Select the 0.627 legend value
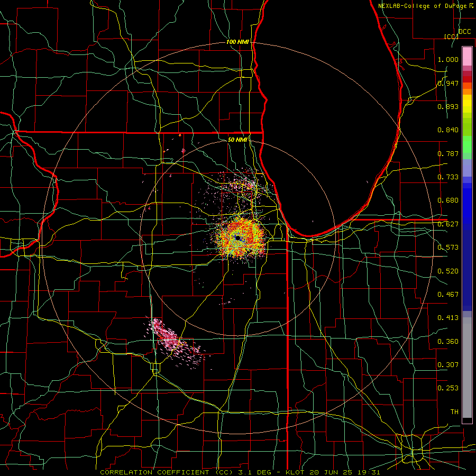This screenshot has height=476, width=476. pos(448,224)
